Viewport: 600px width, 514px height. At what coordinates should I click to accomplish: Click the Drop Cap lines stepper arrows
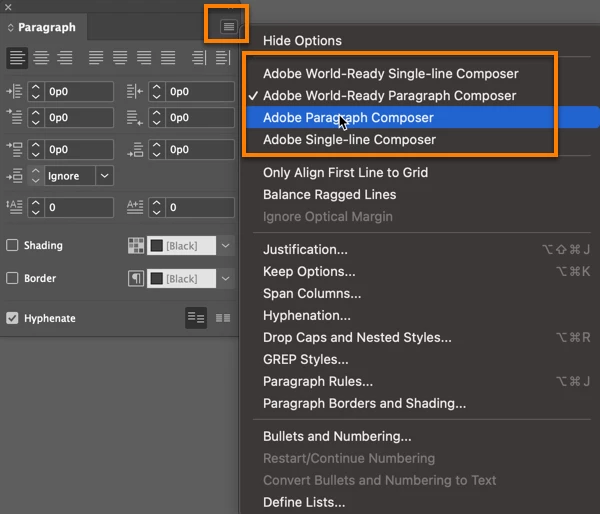point(36,207)
